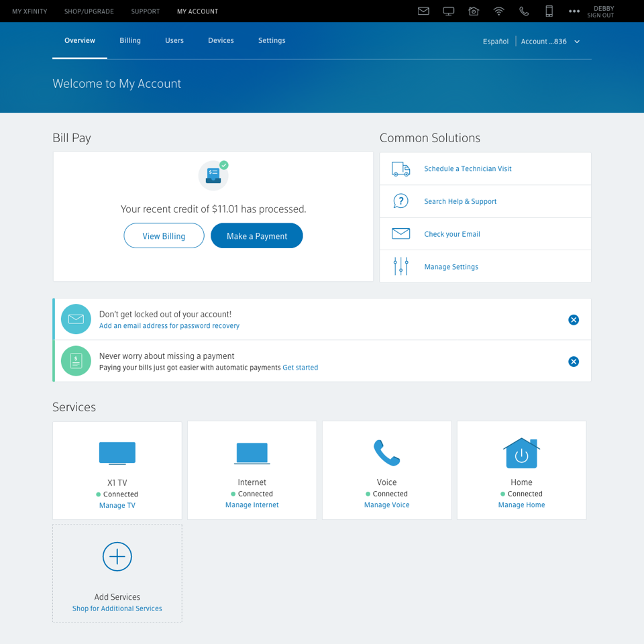Click the teal envelope icon in lockout notice

tap(76, 319)
